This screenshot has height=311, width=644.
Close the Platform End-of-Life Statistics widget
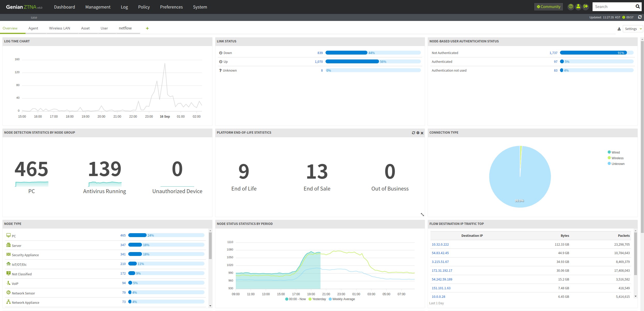pyautogui.click(x=422, y=133)
